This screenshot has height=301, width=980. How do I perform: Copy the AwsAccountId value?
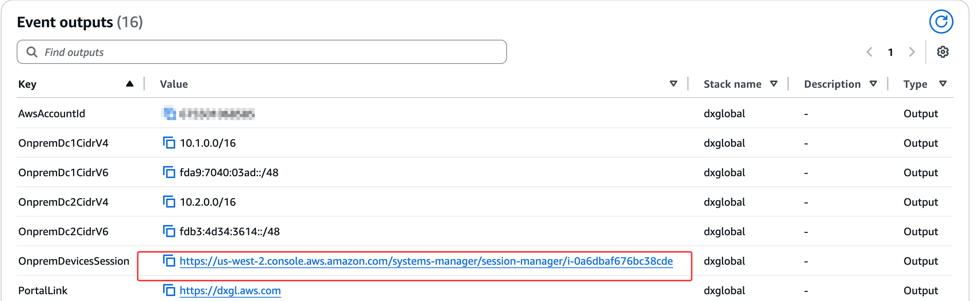tap(169, 114)
